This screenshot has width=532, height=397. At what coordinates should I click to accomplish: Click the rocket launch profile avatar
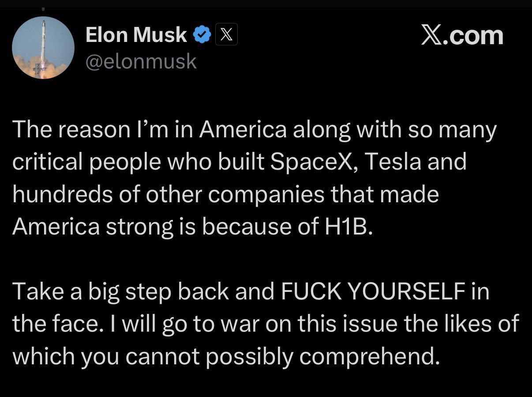pos(43,48)
